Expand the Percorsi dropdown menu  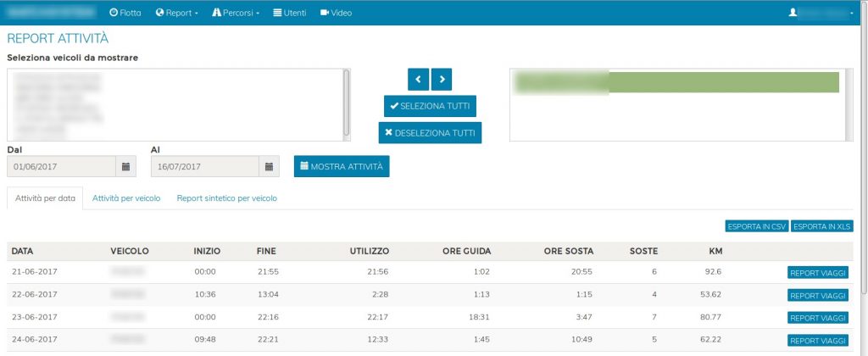[236, 13]
